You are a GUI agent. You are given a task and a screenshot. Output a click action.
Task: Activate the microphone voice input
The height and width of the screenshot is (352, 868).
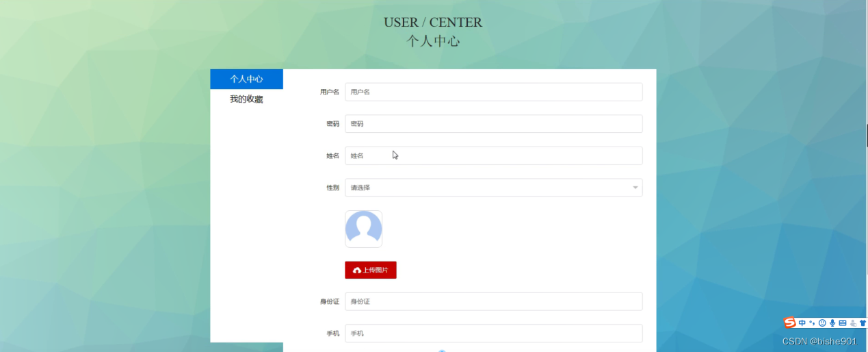pyautogui.click(x=832, y=323)
